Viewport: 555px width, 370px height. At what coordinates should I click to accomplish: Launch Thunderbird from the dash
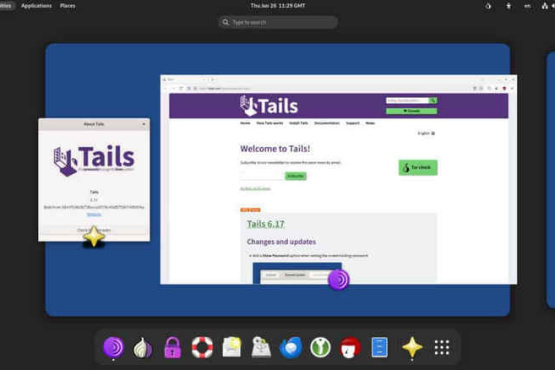click(x=291, y=347)
